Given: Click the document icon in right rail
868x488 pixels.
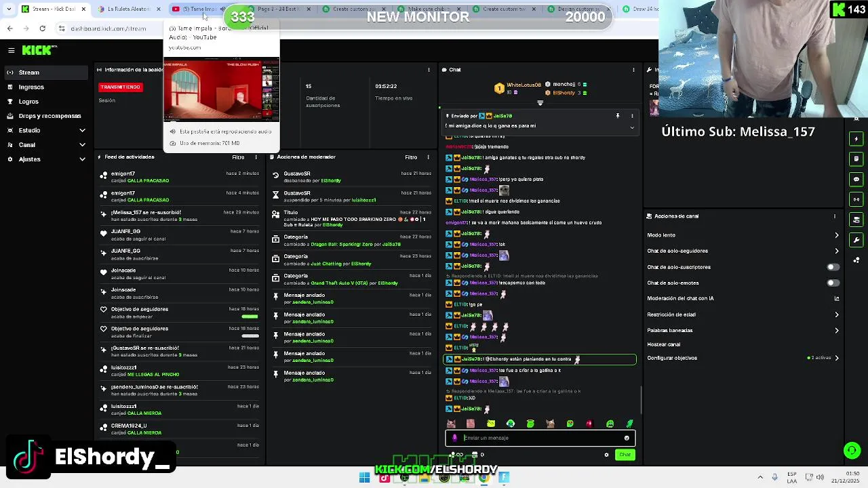Looking at the screenshot, I should [x=856, y=159].
